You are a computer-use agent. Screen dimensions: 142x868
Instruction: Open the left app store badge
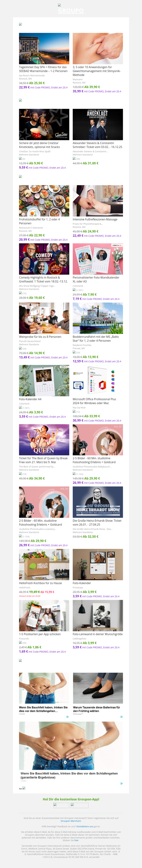click(61, 805)
